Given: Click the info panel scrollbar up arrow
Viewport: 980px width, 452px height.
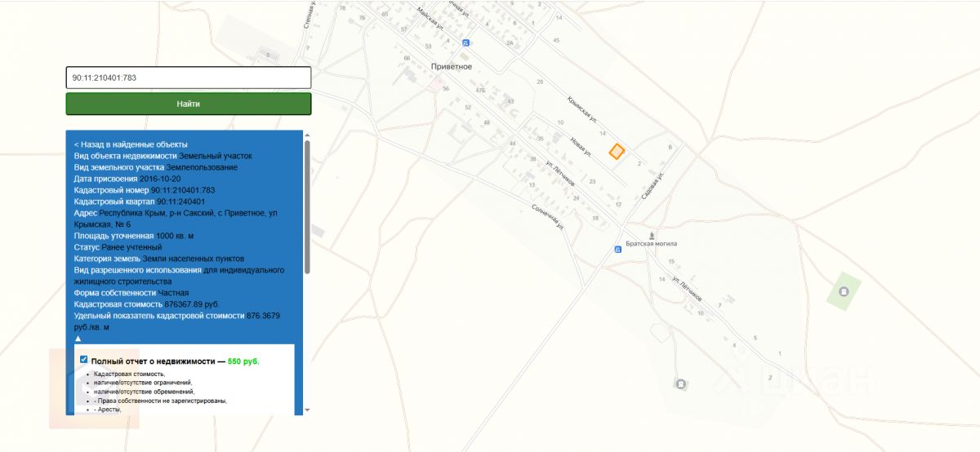Looking at the screenshot, I should 307,135.
